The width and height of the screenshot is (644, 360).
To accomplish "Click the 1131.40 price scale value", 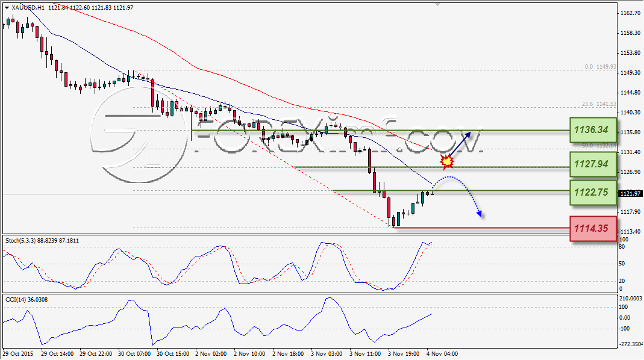I will (631, 152).
